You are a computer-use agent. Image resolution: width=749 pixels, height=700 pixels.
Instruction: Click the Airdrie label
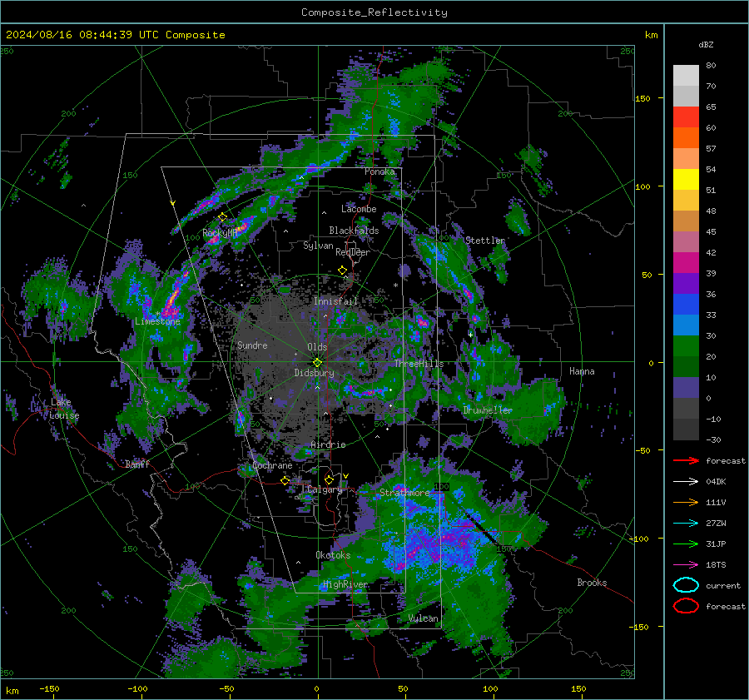pos(328,444)
